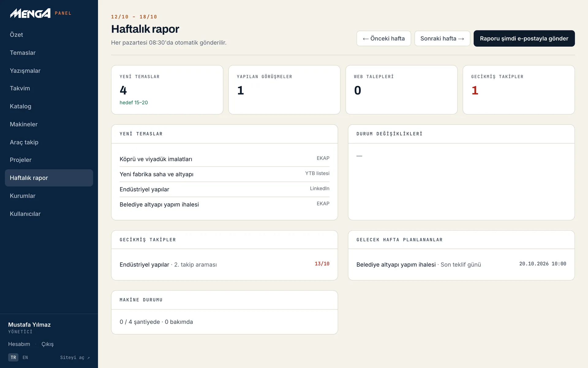Go to Önceki hafta

(384, 38)
